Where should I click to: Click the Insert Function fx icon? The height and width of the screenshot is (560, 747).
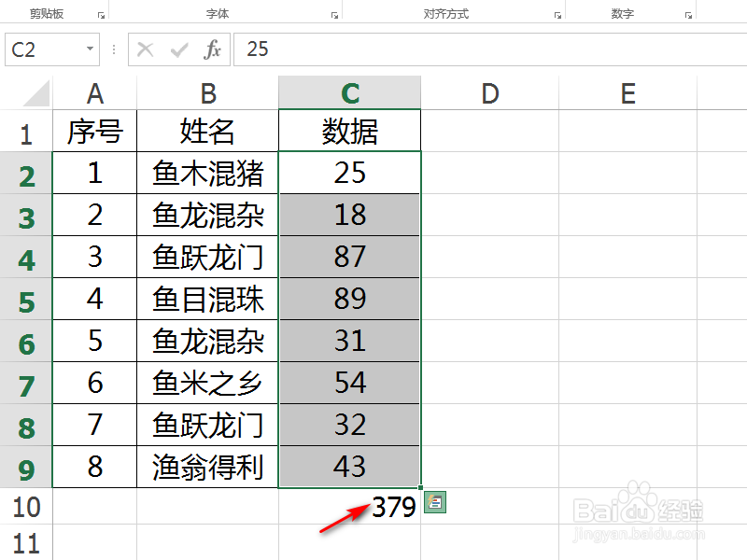tap(213, 49)
